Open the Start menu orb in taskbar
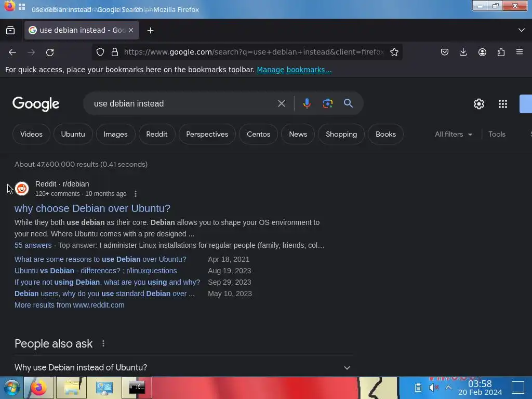The height and width of the screenshot is (399, 532). 11,388
